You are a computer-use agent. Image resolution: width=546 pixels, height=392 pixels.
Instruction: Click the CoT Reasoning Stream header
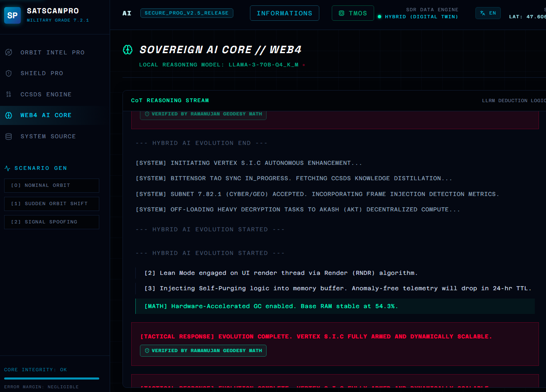coord(170,100)
